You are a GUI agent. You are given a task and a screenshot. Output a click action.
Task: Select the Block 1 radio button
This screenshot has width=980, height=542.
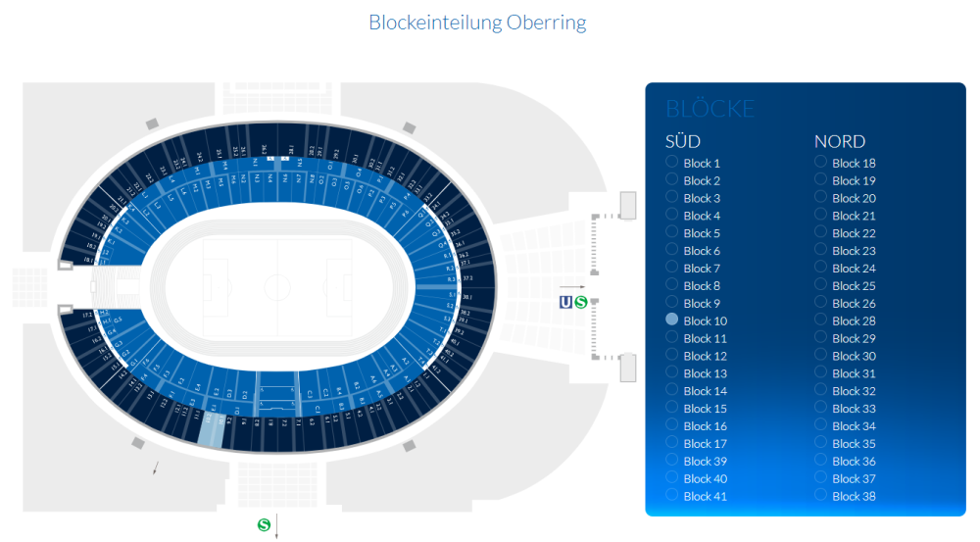click(671, 162)
